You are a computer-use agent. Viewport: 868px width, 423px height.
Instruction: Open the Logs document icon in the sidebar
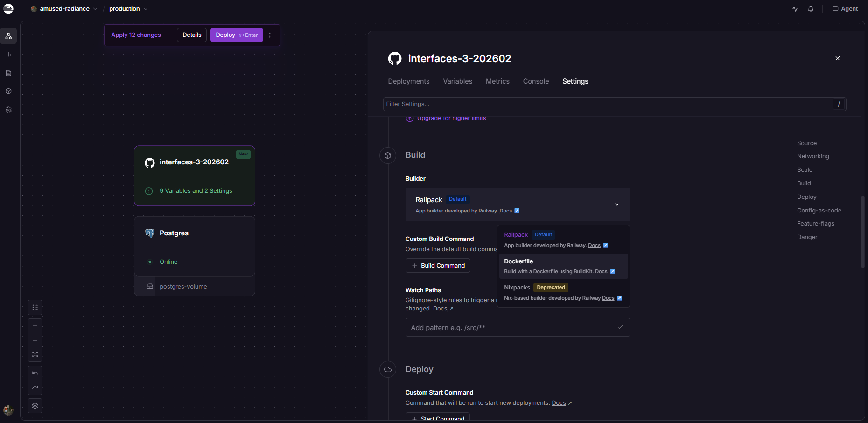point(8,73)
